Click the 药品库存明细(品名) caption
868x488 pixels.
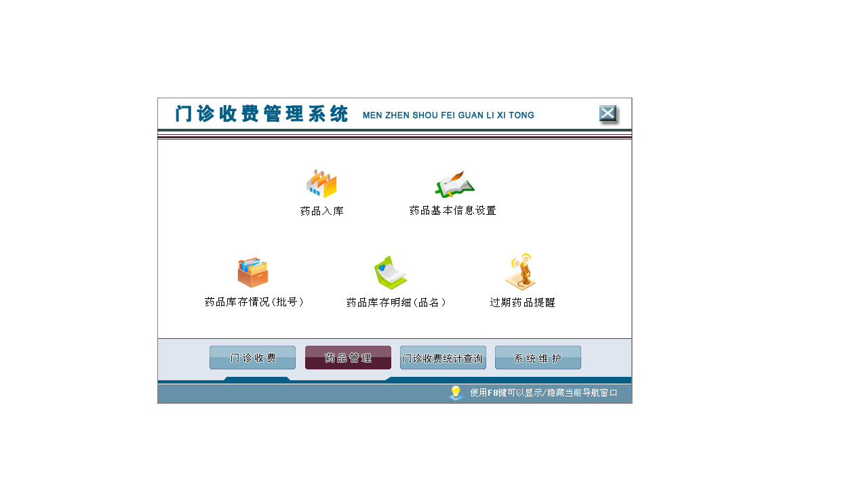click(x=395, y=302)
